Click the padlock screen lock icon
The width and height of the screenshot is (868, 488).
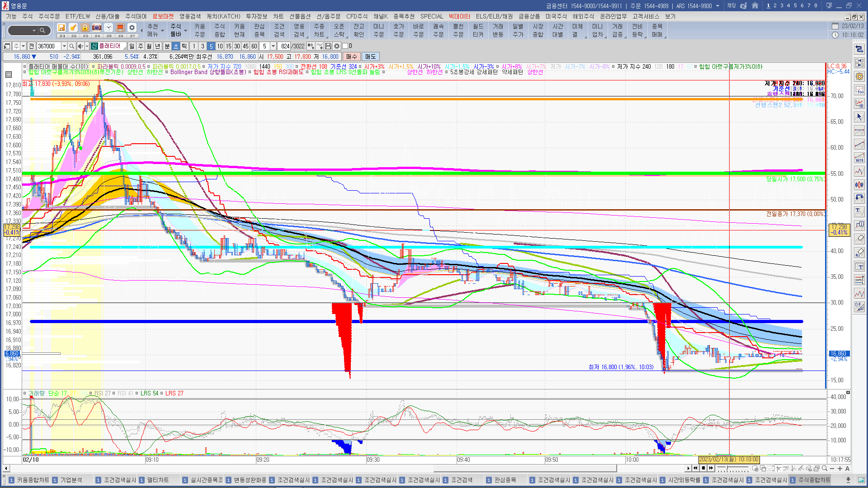[x=85, y=28]
